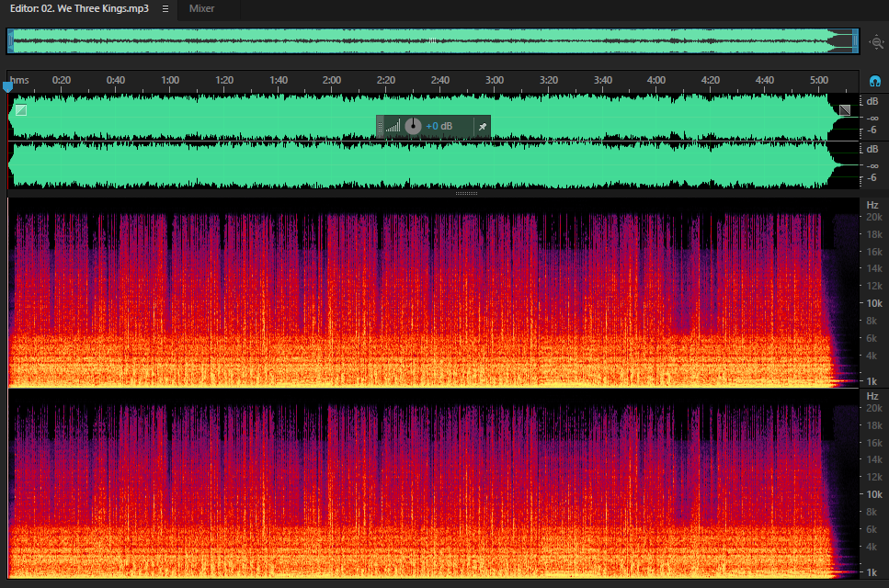Click the 1k label on lower Hz scale
The image size is (889, 588).
872,572
